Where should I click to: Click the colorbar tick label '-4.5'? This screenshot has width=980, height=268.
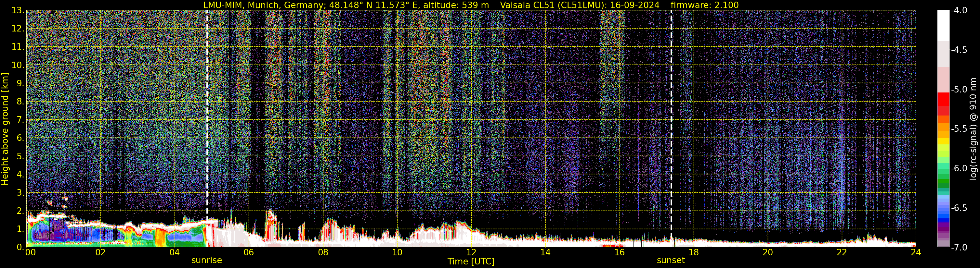(x=959, y=50)
